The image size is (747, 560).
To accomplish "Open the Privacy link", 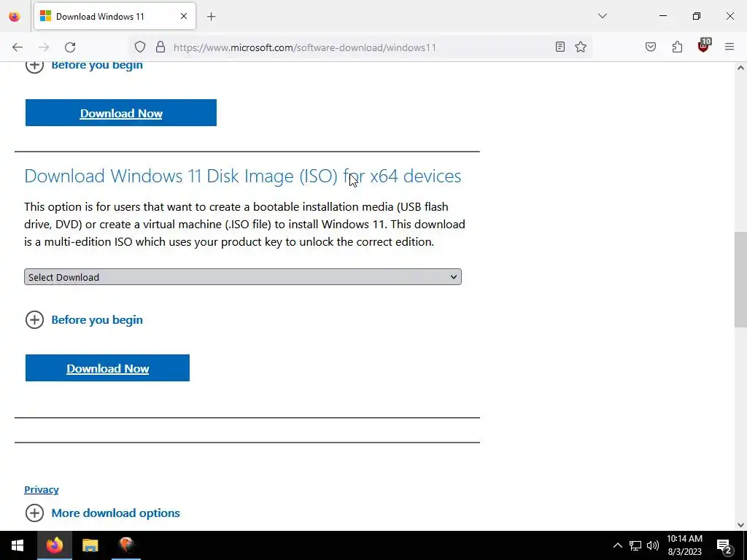I will point(42,489).
